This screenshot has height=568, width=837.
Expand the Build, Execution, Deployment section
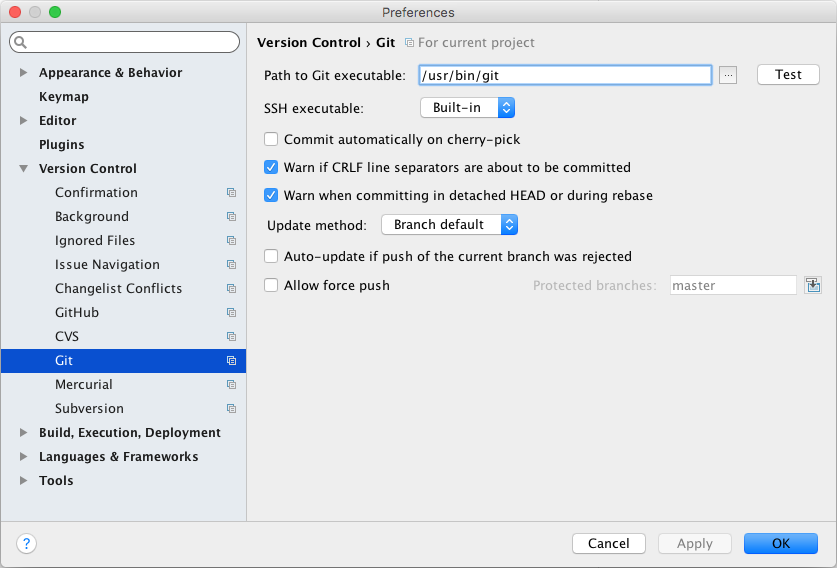click(x=24, y=433)
